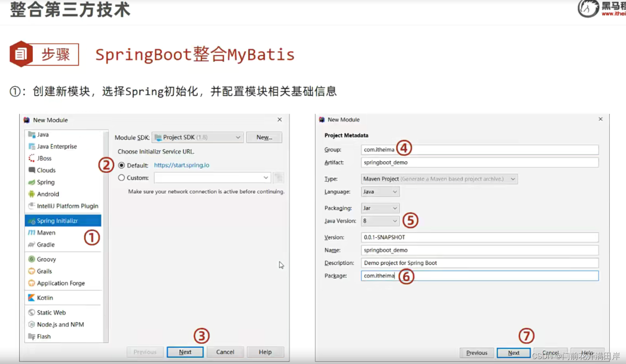This screenshot has height=364, width=626.
Task: Open the Packaging Jar dropdown
Action: click(380, 208)
